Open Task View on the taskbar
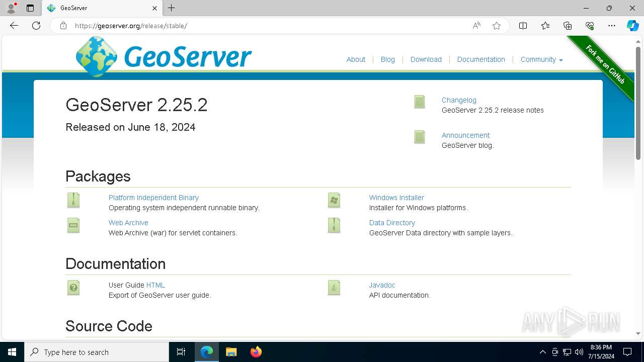The width and height of the screenshot is (644, 362). [181, 352]
